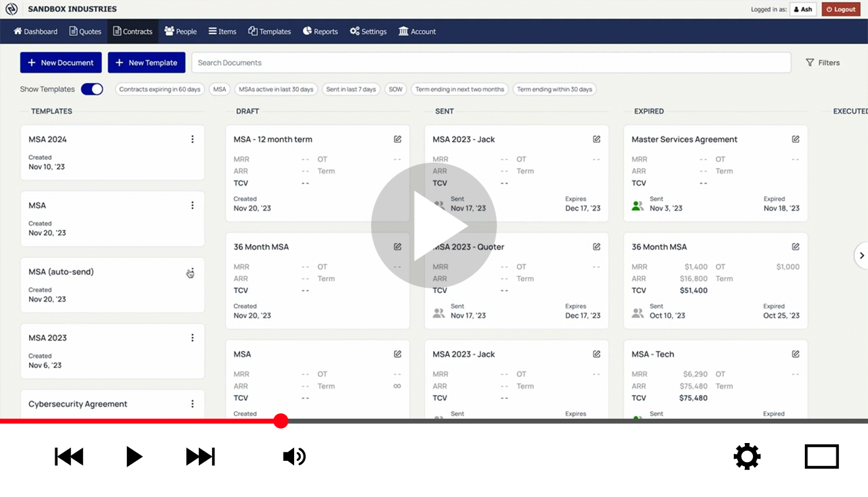
Task: Click the red Logout button
Action: tap(840, 9)
